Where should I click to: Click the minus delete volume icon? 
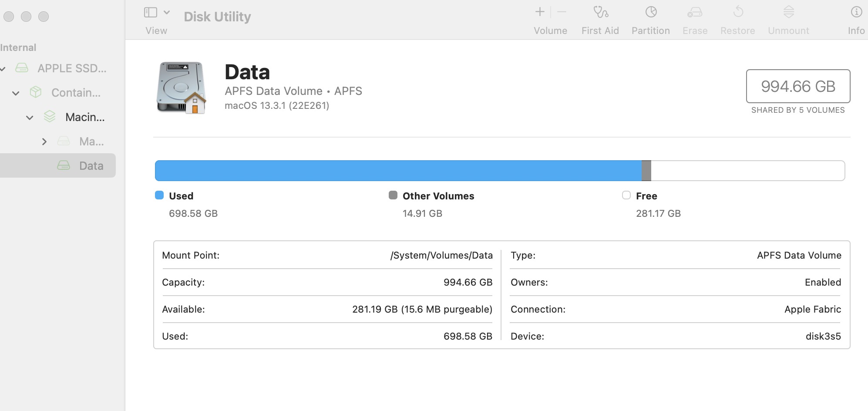[562, 12]
